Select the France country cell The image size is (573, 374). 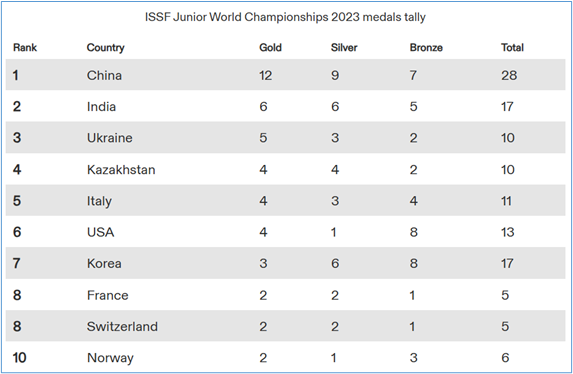point(107,295)
